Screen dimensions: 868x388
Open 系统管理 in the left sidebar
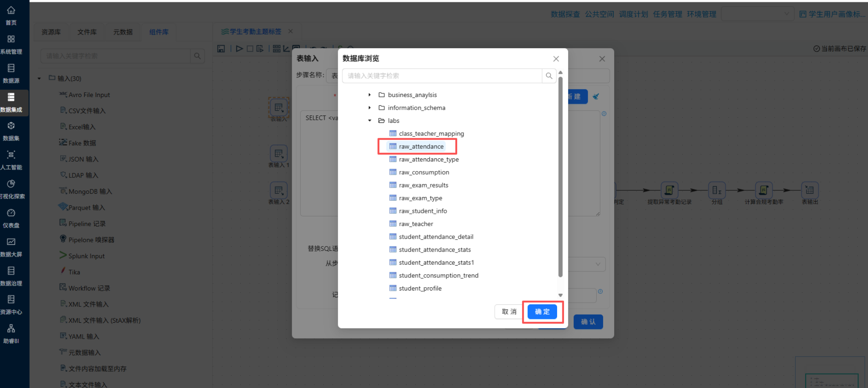pos(11,45)
